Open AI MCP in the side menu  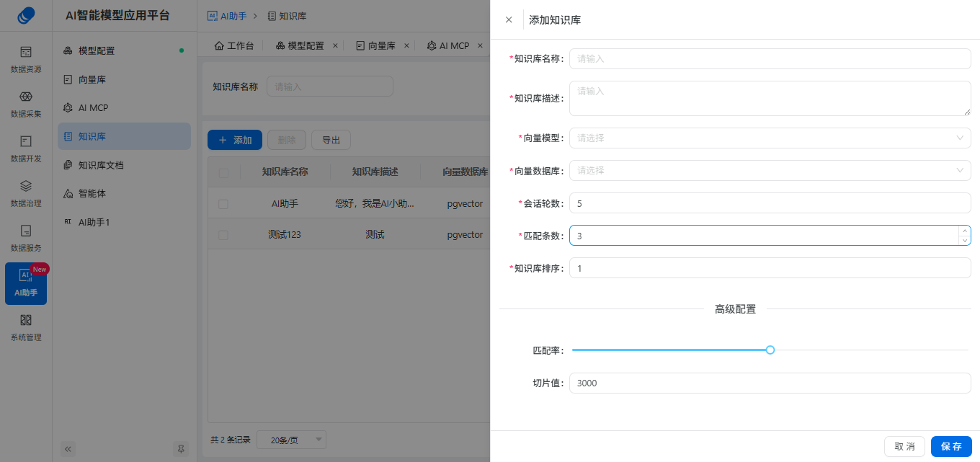124,107
